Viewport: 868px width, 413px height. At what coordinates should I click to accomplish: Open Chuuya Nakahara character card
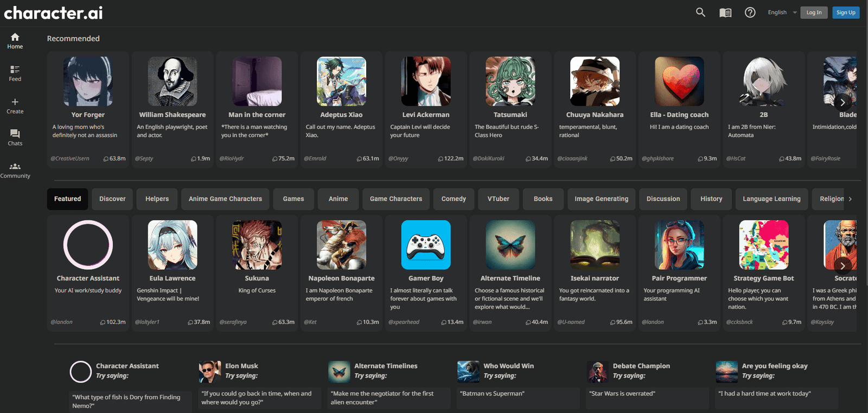[x=595, y=109]
